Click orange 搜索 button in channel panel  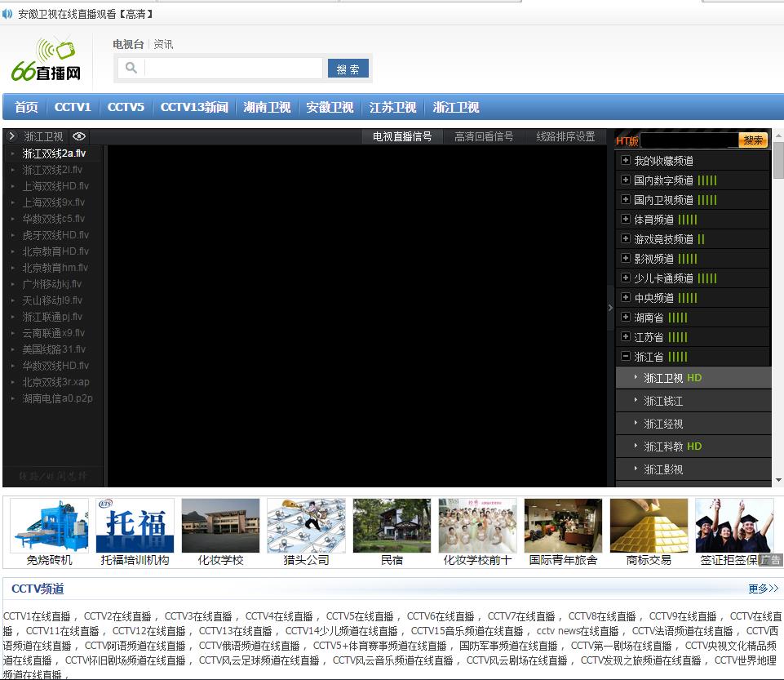pyautogui.click(x=753, y=140)
